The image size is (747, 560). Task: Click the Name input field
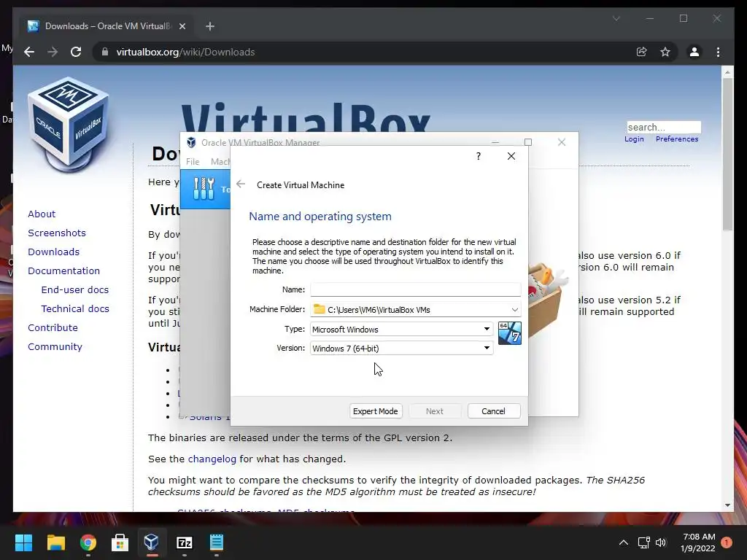415,289
